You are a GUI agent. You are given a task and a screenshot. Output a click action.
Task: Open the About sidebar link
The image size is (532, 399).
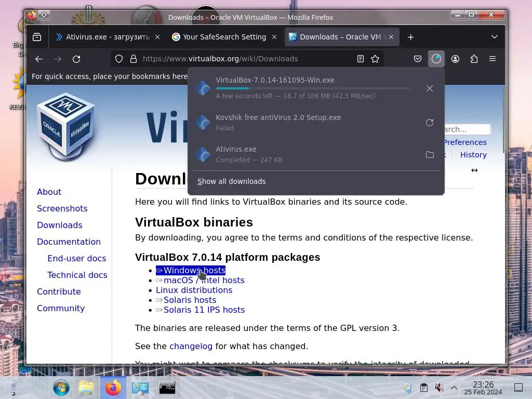(x=49, y=192)
